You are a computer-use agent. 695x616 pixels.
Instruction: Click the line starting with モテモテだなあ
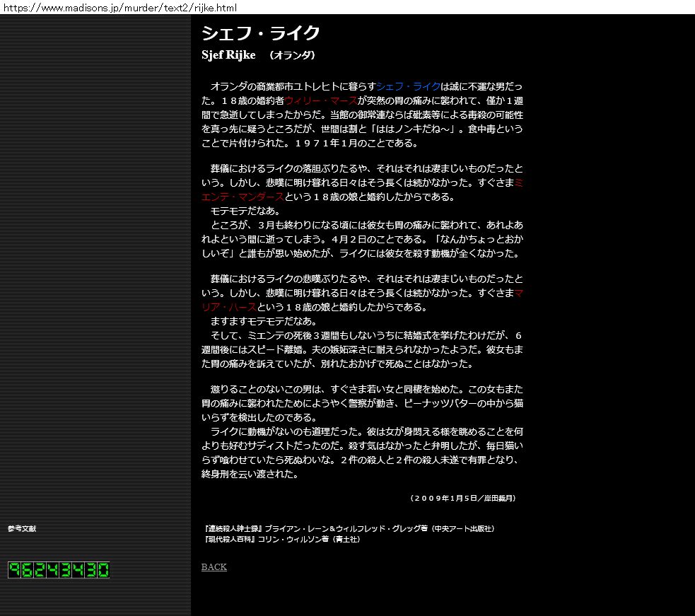coord(245,211)
